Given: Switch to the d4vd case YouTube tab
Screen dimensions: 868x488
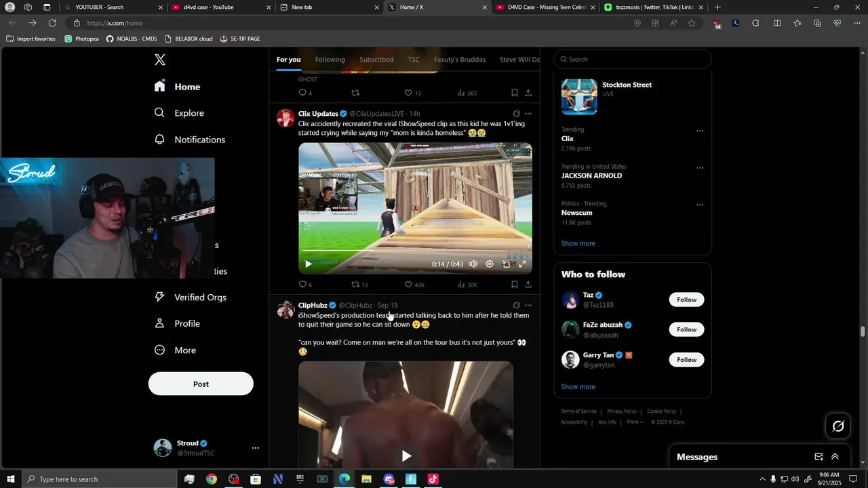Looking at the screenshot, I should 220,7.
